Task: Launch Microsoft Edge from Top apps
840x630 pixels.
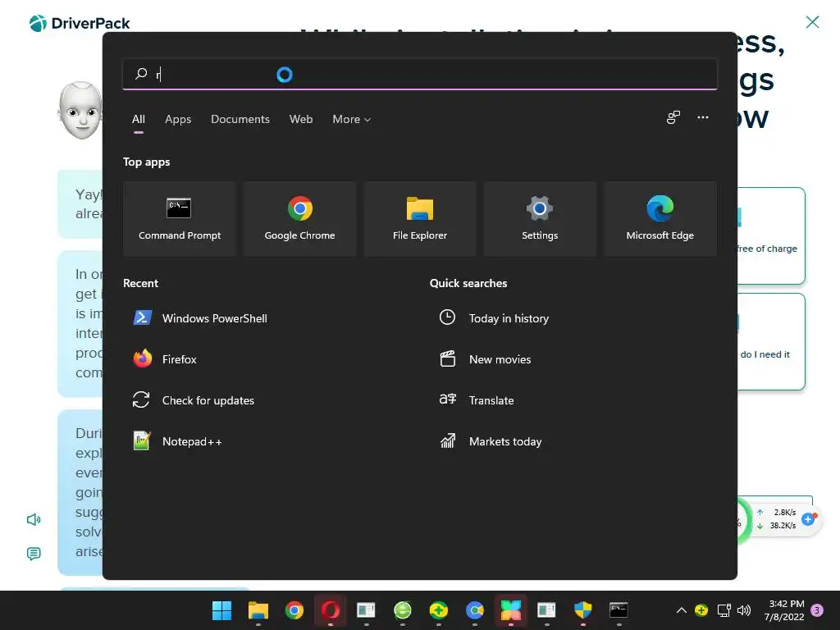Action: pos(660,218)
